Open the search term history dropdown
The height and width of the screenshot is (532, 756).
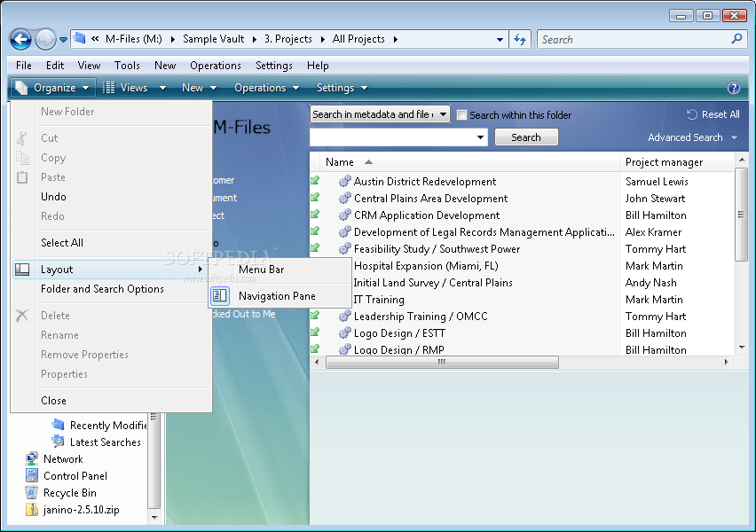click(x=480, y=137)
